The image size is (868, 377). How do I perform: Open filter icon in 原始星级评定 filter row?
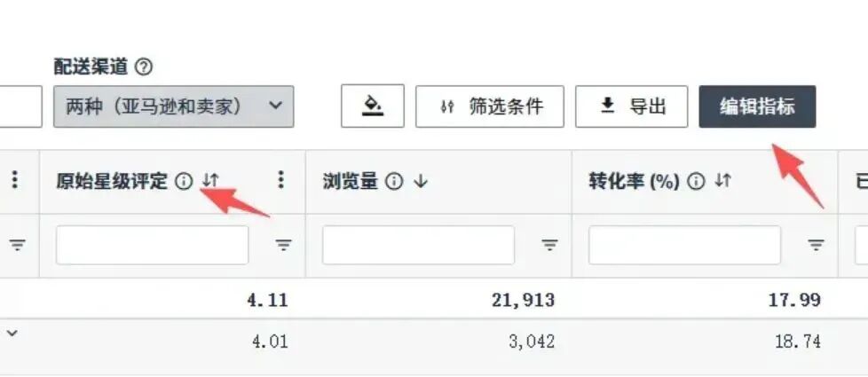click(283, 245)
